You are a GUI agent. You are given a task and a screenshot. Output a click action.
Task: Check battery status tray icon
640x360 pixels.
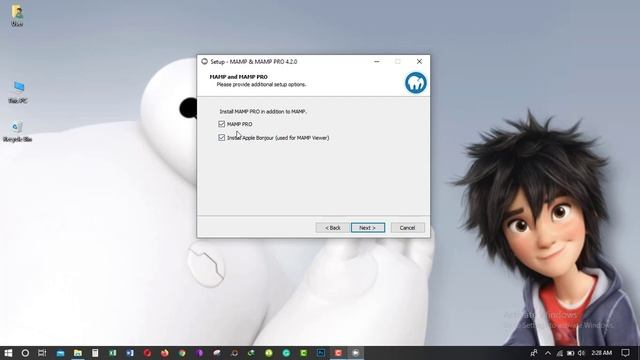tap(571, 353)
